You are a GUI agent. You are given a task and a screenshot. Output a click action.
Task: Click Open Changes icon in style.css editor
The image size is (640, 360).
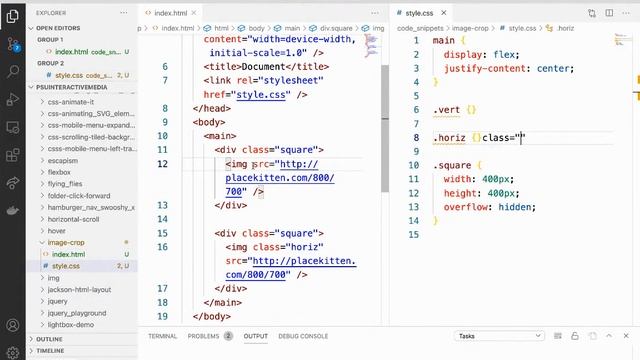[x=592, y=13]
